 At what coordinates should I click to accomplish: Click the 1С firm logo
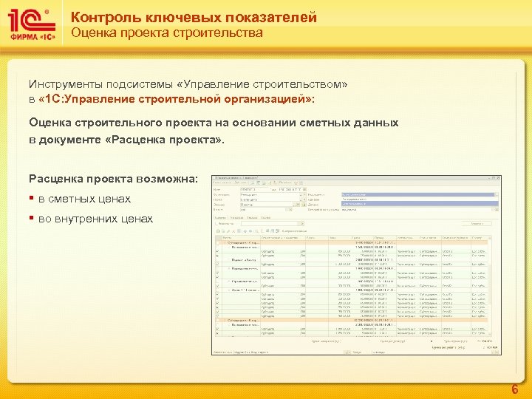pos(31,24)
